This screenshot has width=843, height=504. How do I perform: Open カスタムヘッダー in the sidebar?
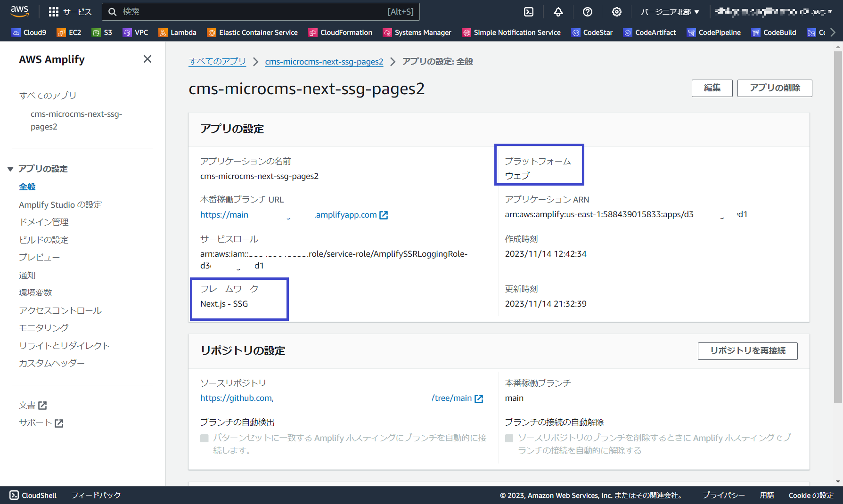(x=52, y=363)
